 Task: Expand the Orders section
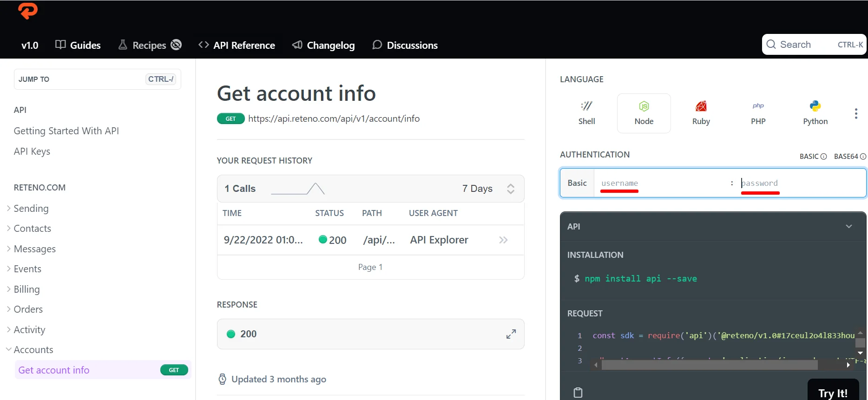25,309
